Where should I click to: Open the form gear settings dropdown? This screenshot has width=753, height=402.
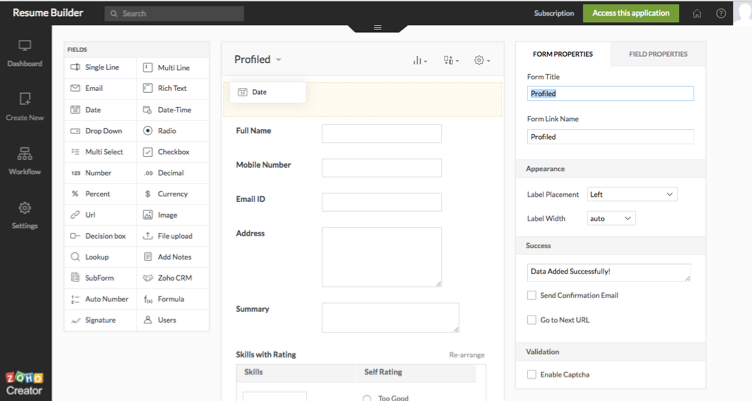click(482, 61)
